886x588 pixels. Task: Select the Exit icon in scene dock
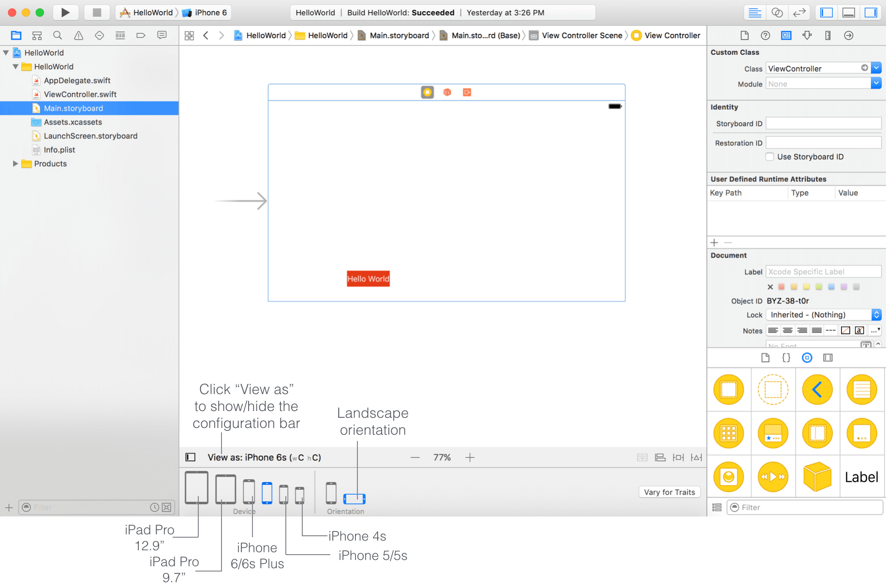pyautogui.click(x=467, y=92)
